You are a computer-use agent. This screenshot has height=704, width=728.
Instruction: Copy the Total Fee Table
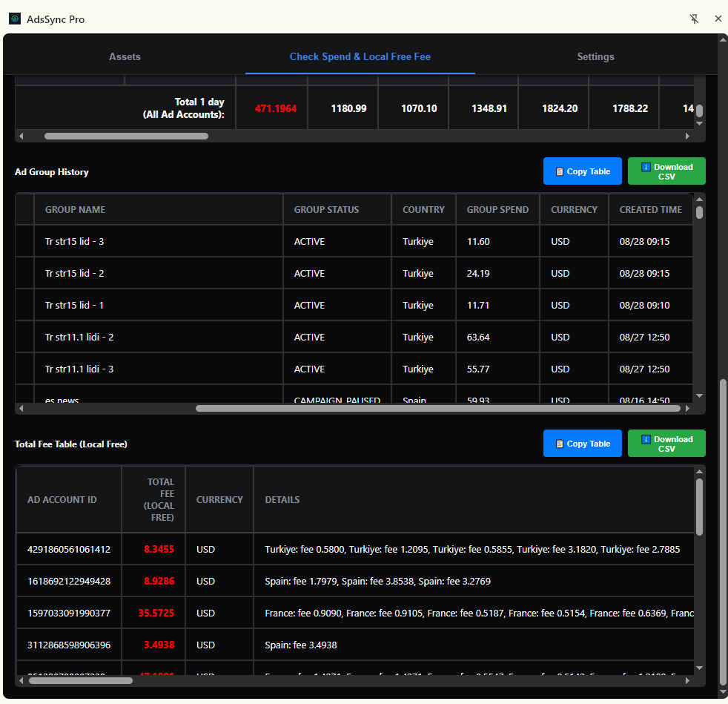pyautogui.click(x=582, y=444)
